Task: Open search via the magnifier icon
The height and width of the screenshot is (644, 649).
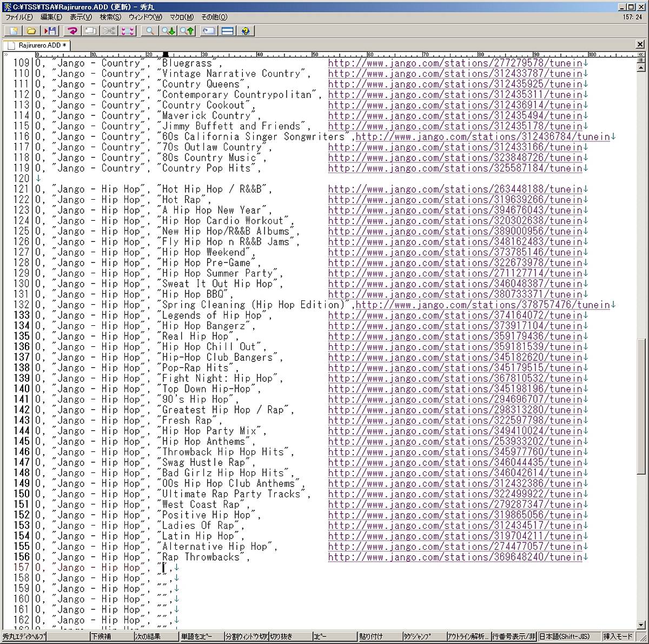Action: tap(149, 31)
